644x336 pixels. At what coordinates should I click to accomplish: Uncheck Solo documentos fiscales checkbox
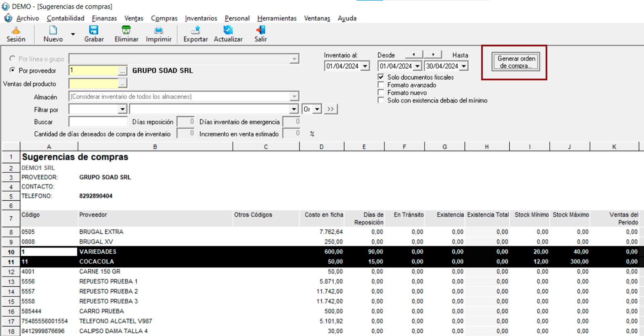coord(381,77)
